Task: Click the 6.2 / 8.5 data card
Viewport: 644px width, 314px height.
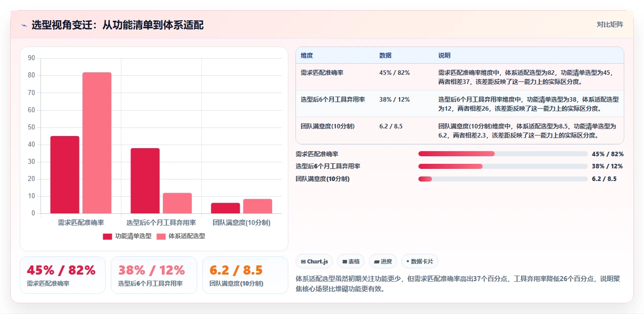Action: click(x=245, y=275)
